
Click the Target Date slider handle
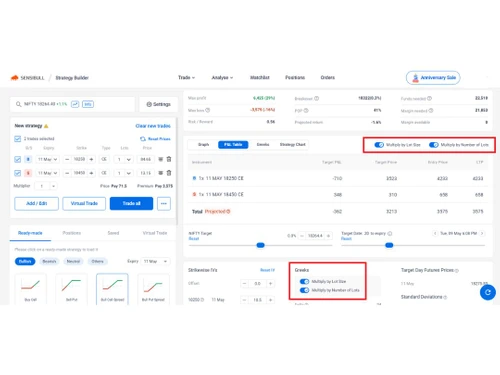(389, 245)
